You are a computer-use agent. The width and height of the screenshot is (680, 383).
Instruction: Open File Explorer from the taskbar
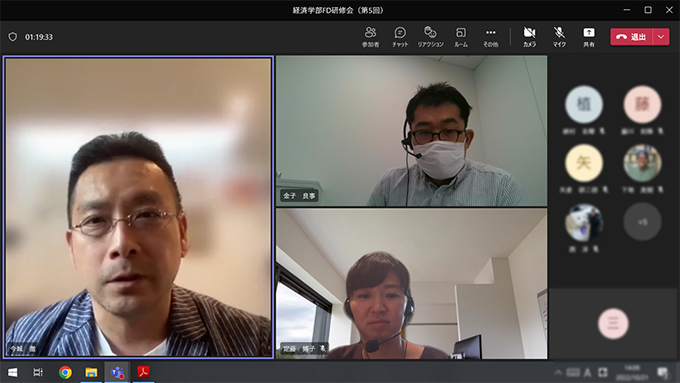(x=91, y=372)
